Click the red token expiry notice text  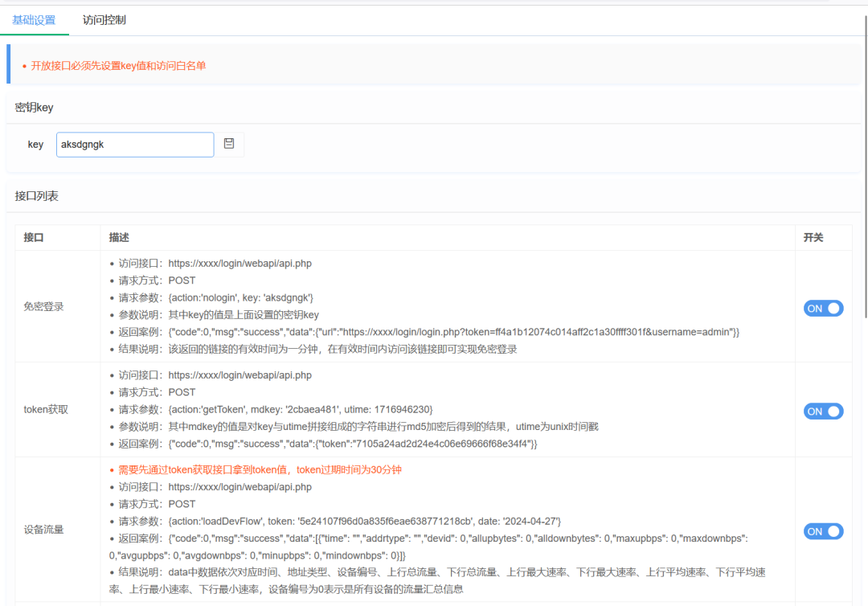[x=260, y=470]
